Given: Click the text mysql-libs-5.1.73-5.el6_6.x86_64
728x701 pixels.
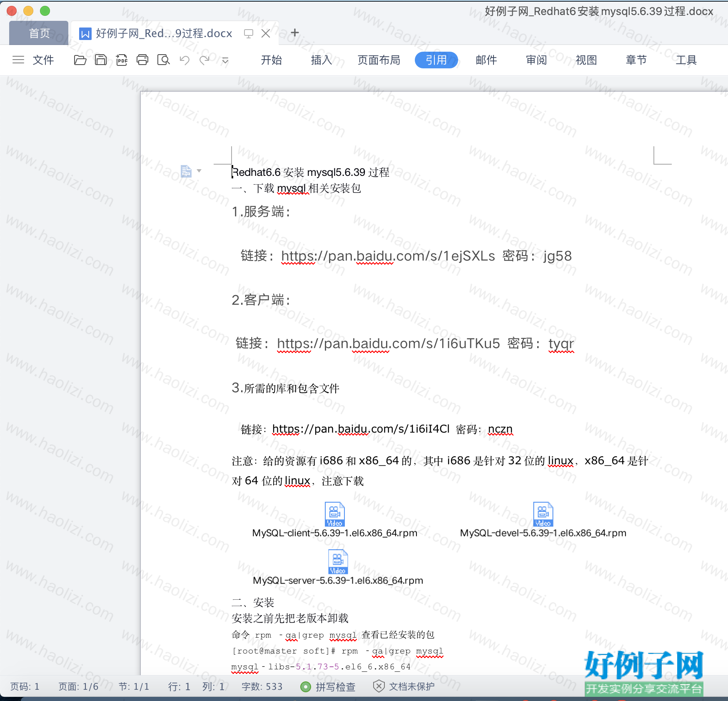Looking at the screenshot, I should click(x=321, y=666).
